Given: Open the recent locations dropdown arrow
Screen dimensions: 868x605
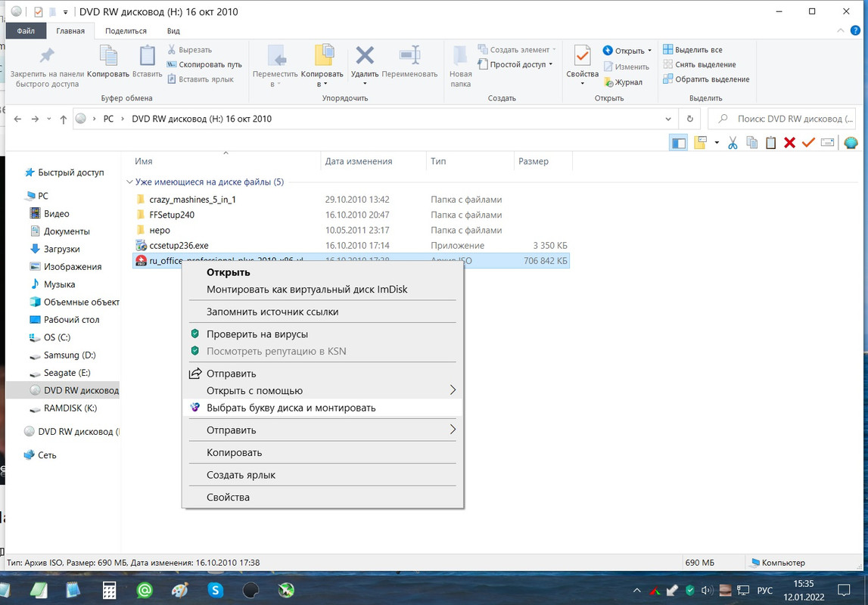Looking at the screenshot, I should 48,119.
